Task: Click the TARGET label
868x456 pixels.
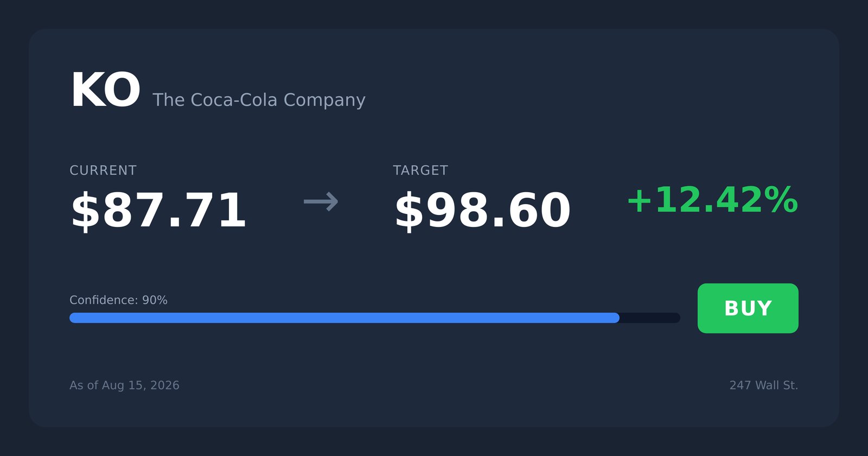Action: [x=420, y=170]
